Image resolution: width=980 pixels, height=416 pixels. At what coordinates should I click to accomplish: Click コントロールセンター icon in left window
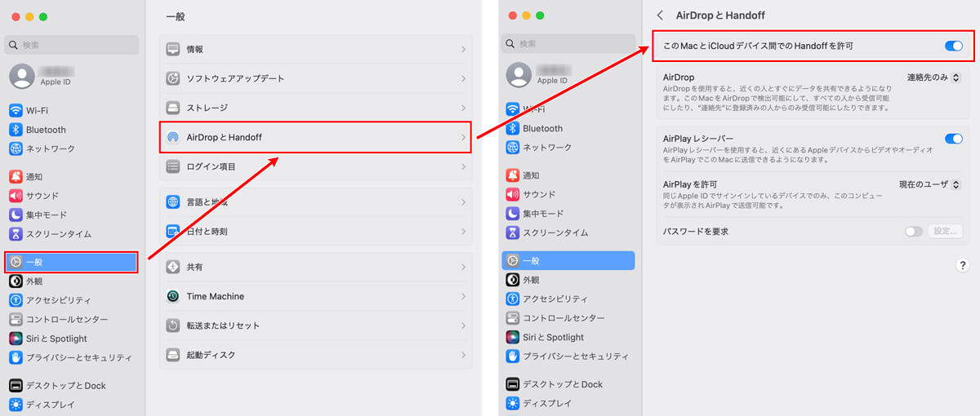click(x=16, y=319)
